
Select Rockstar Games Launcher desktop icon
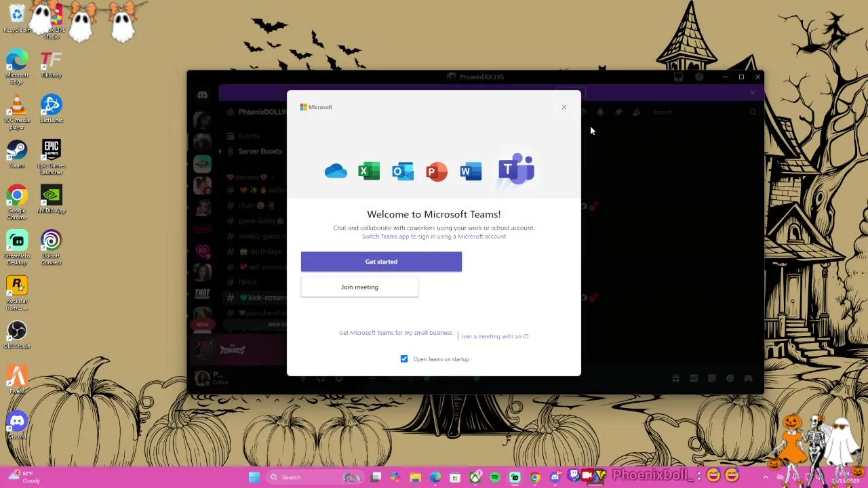(x=17, y=293)
